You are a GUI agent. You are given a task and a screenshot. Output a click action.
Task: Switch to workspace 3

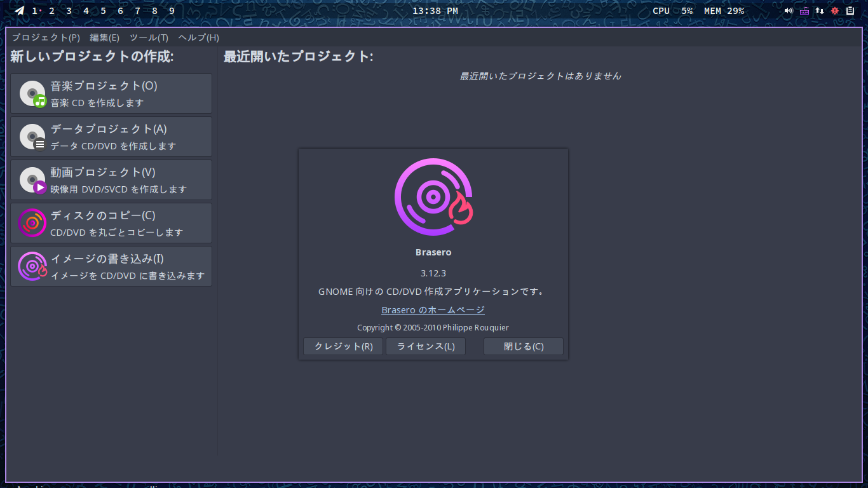coord(69,11)
